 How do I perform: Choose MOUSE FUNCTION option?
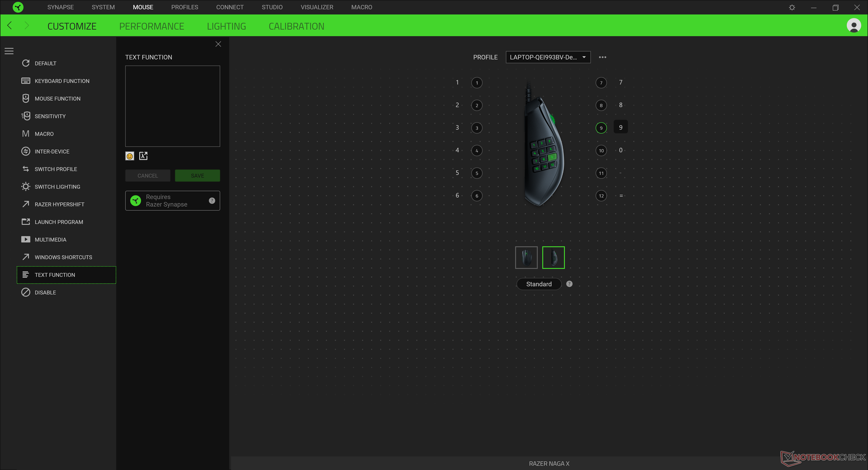click(x=66, y=99)
